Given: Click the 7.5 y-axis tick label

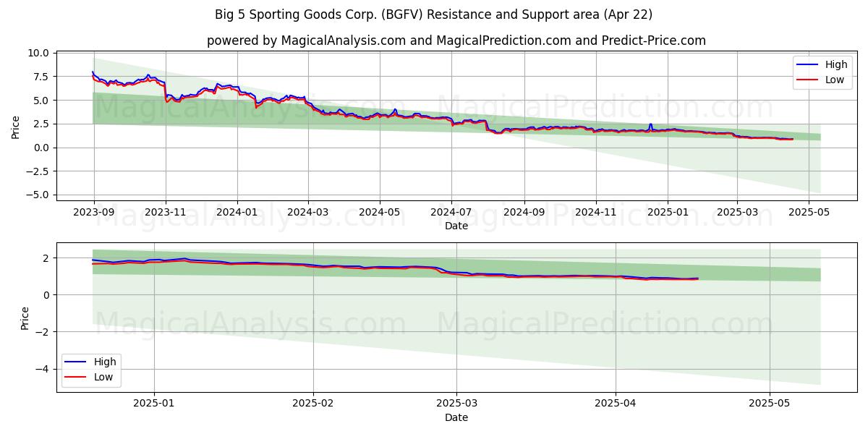Looking at the screenshot, I should (x=41, y=77).
